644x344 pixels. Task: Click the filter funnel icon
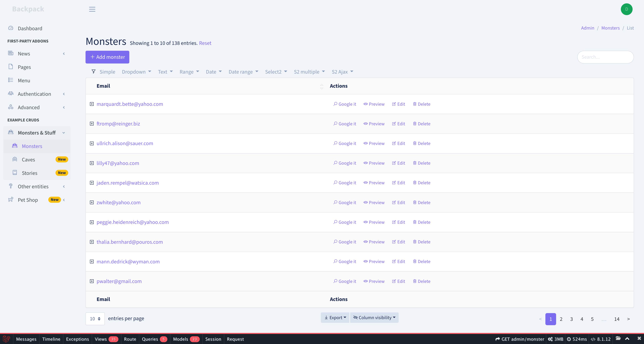[x=94, y=72]
